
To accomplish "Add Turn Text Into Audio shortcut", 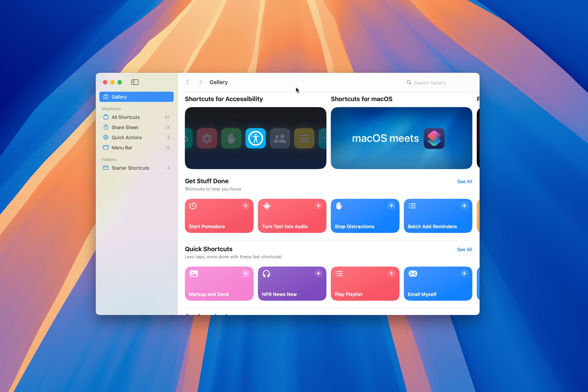I will click(x=318, y=206).
